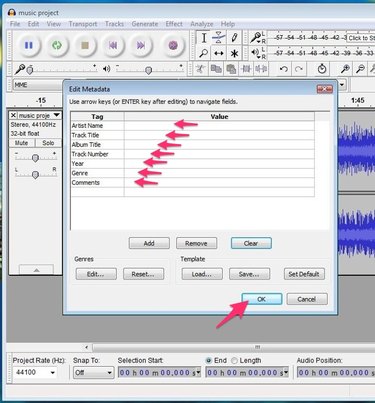The height and width of the screenshot is (403, 375).
Task: Select the Zoom magnifier tool
Action: 204,53
